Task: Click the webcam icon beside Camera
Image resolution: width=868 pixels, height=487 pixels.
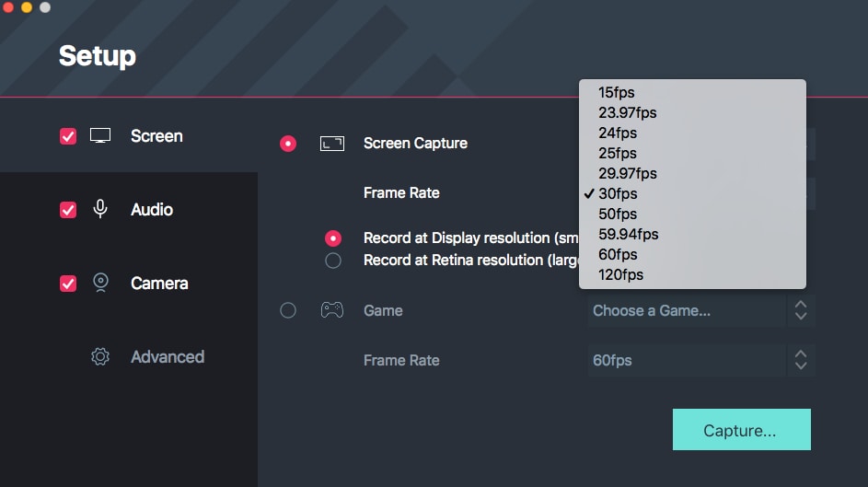Action: click(100, 284)
